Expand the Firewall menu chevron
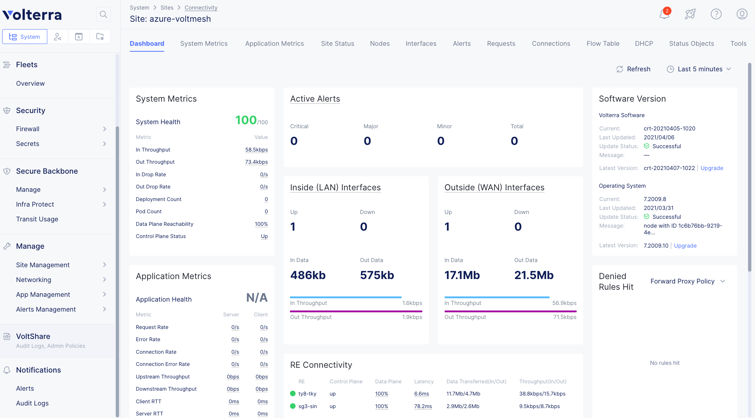 coord(104,129)
